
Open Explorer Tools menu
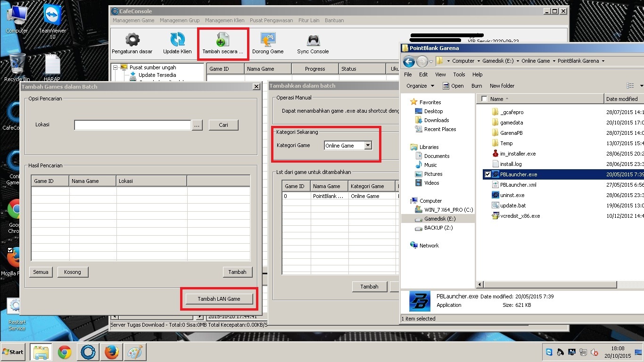pyautogui.click(x=459, y=74)
